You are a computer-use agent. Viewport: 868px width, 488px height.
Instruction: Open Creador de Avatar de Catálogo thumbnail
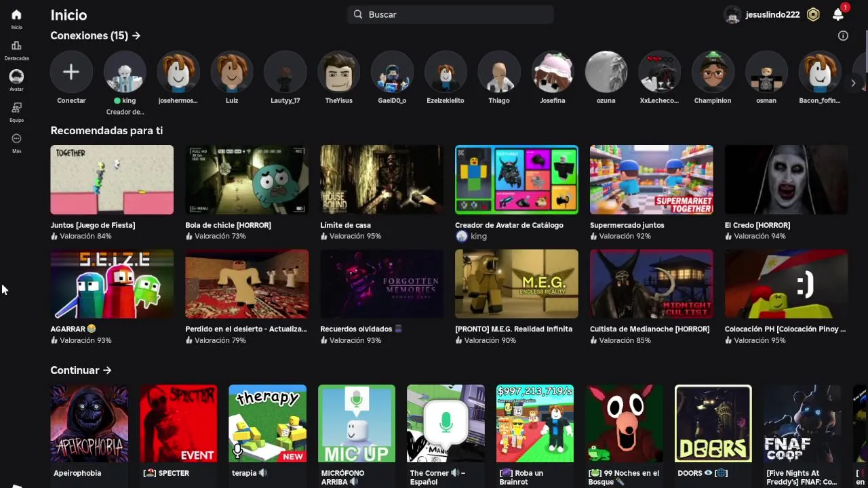pyautogui.click(x=517, y=180)
